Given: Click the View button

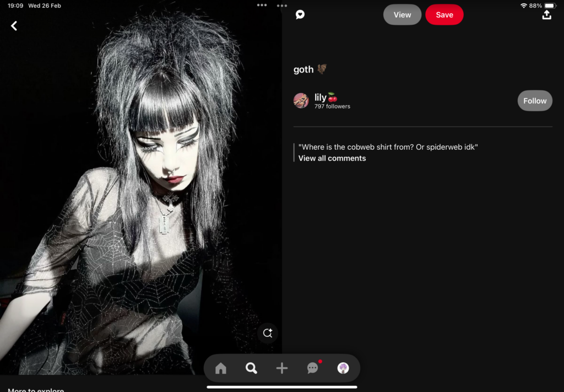Looking at the screenshot, I should [x=402, y=15].
